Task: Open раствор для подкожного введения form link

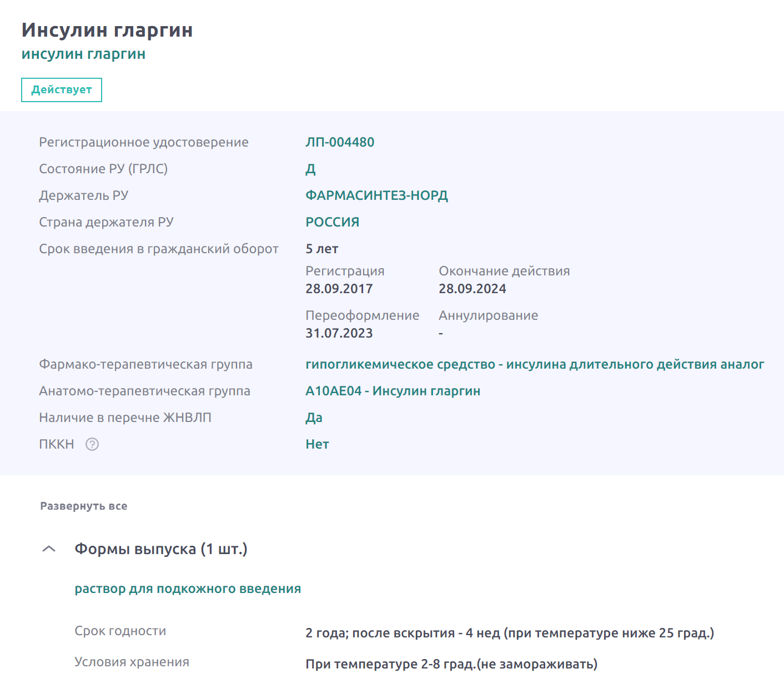Action: (x=188, y=589)
